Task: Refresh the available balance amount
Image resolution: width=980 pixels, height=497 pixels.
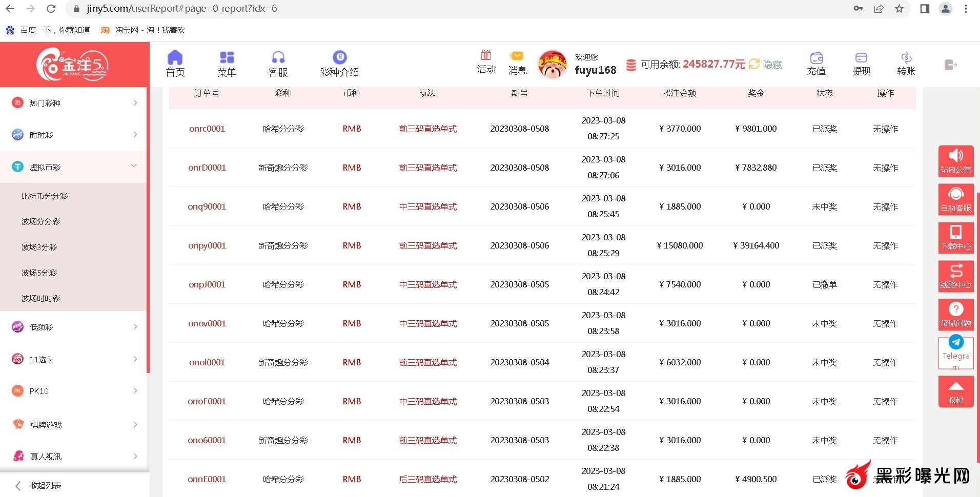Action: coord(754,64)
